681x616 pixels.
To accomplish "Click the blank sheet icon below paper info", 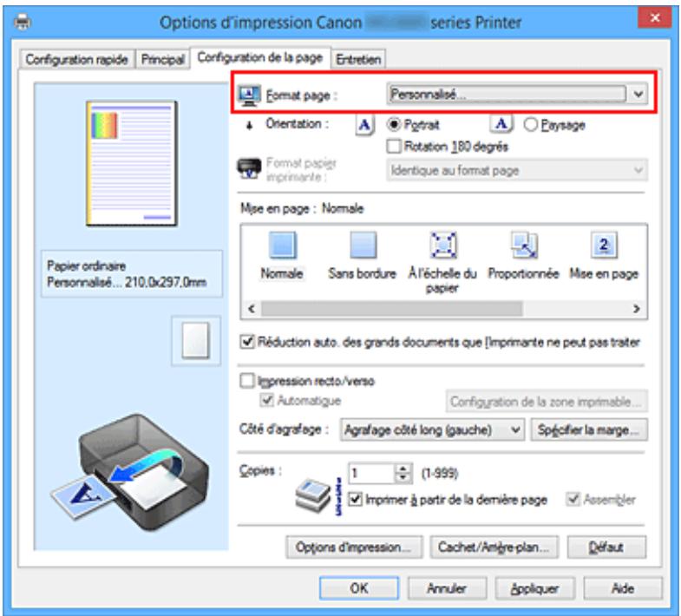I will pyautogui.click(x=196, y=341).
